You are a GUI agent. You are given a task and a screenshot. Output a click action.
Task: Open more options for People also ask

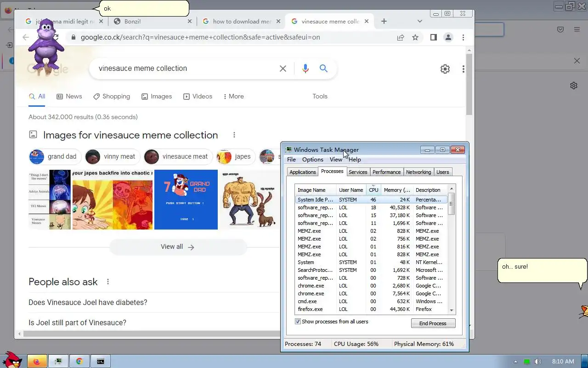(108, 282)
